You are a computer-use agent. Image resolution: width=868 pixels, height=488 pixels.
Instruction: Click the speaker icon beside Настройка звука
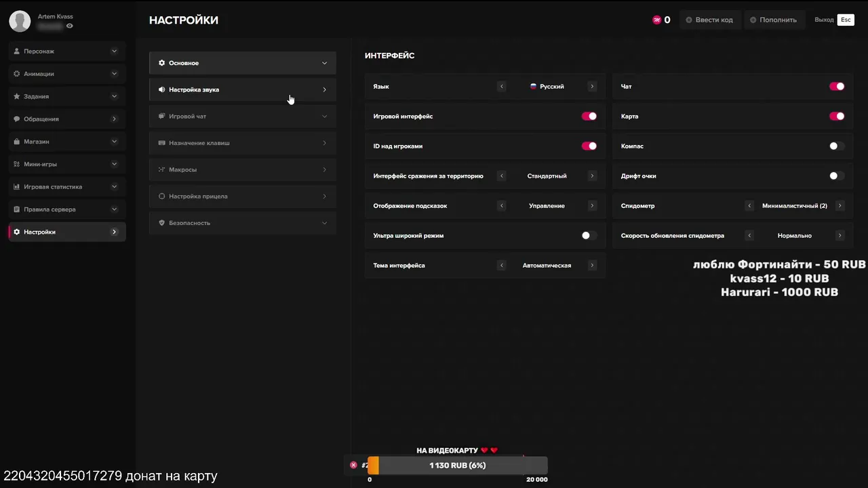click(x=162, y=89)
